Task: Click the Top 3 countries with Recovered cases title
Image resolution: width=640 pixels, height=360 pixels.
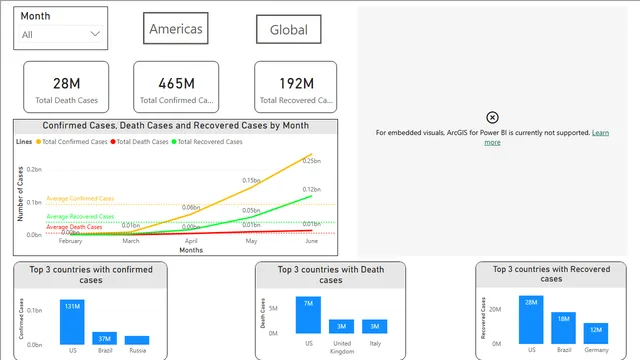Action: click(551, 274)
